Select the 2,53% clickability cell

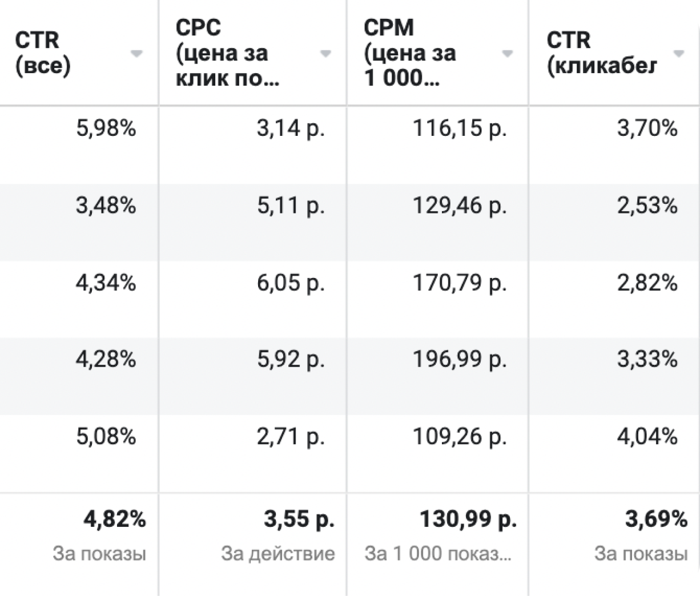tap(647, 206)
